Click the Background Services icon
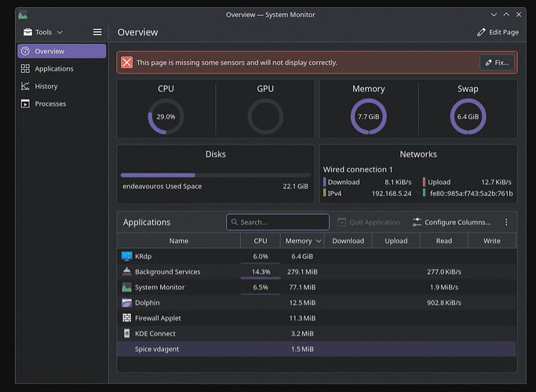536x392 pixels. [x=126, y=272]
